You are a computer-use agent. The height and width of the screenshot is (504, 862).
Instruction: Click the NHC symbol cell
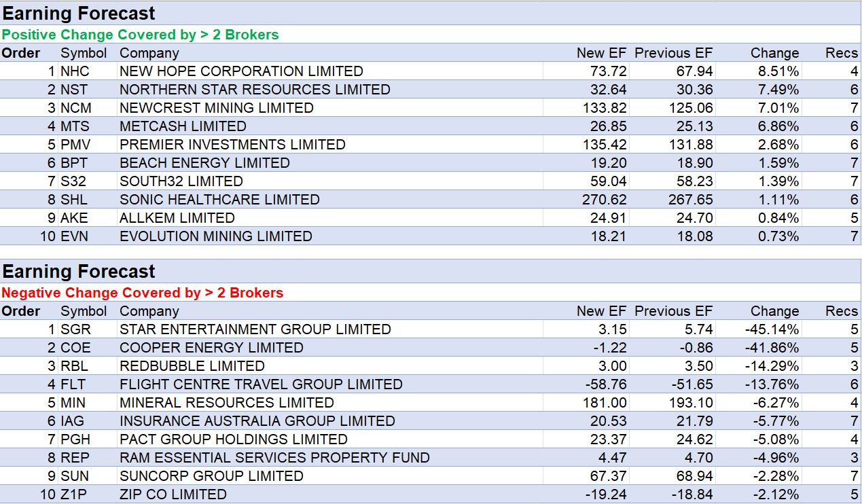[75, 71]
